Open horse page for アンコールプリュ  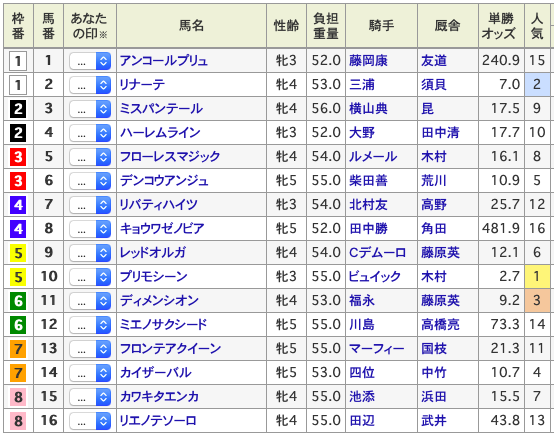point(164,61)
